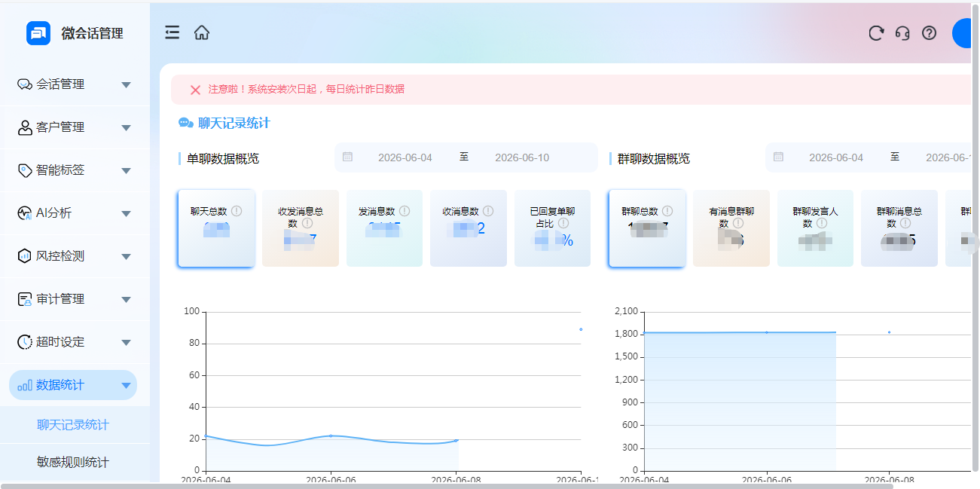
Task: Click 单聊 start date 2026-06-04 field
Action: click(405, 157)
